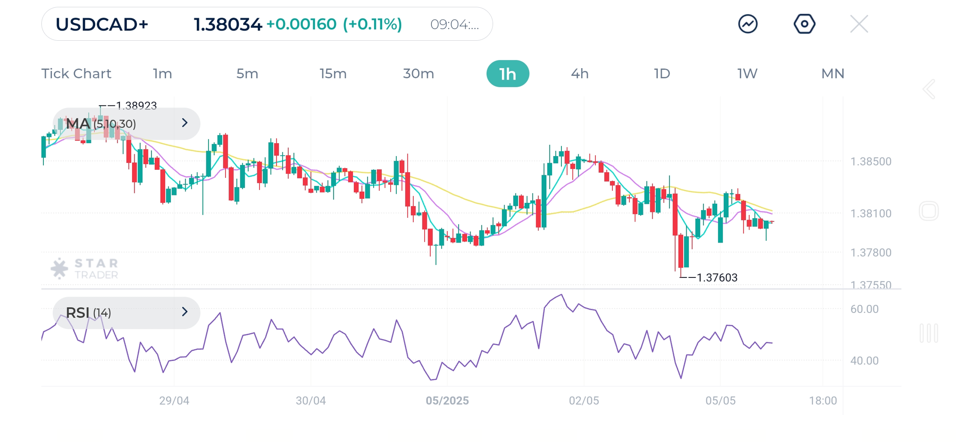The height and width of the screenshot is (442, 980).
Task: Switch chart to 30m interval
Action: point(418,74)
